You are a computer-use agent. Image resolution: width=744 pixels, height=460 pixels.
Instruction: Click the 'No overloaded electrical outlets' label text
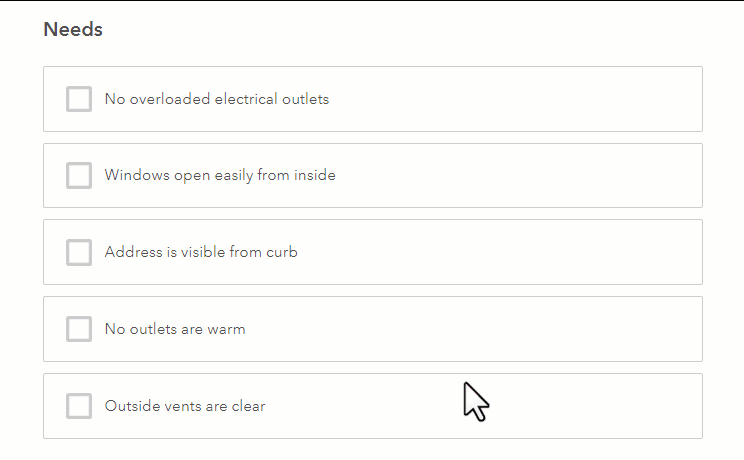tap(217, 99)
